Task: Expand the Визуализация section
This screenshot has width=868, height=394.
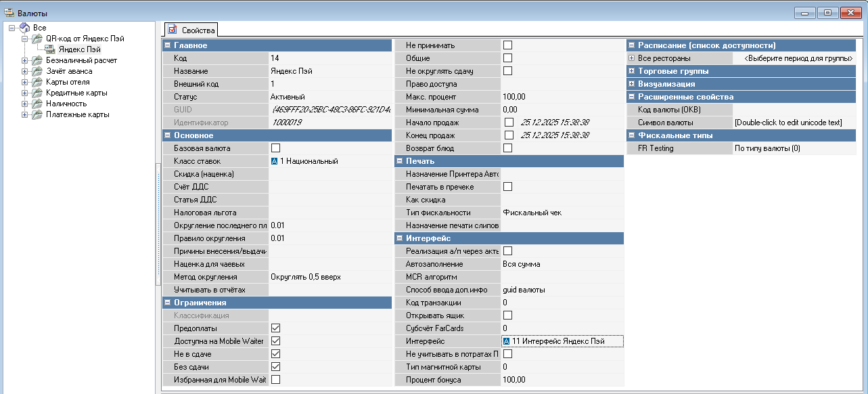Action: pyautogui.click(x=631, y=84)
